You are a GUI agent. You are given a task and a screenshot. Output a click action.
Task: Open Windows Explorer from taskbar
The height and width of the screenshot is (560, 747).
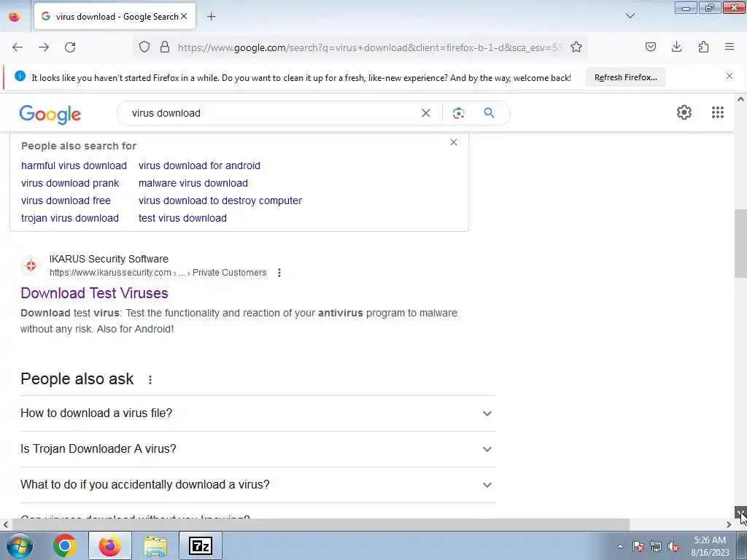click(155, 545)
